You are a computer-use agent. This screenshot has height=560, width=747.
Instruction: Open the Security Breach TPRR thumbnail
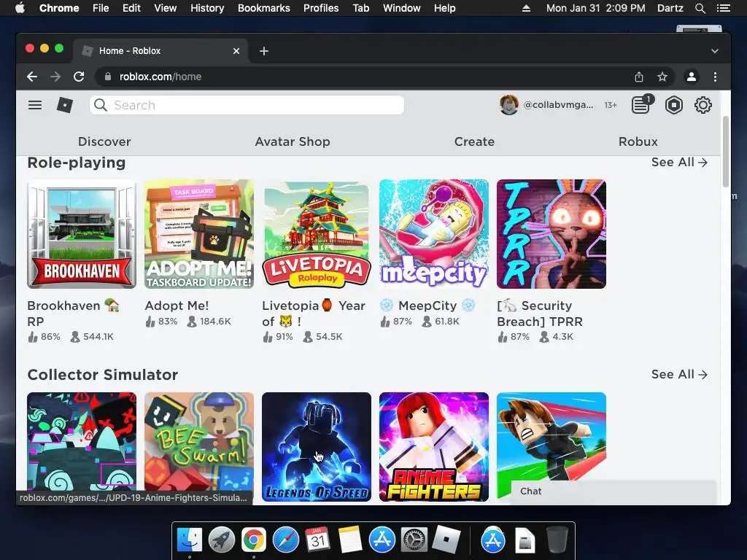551,234
